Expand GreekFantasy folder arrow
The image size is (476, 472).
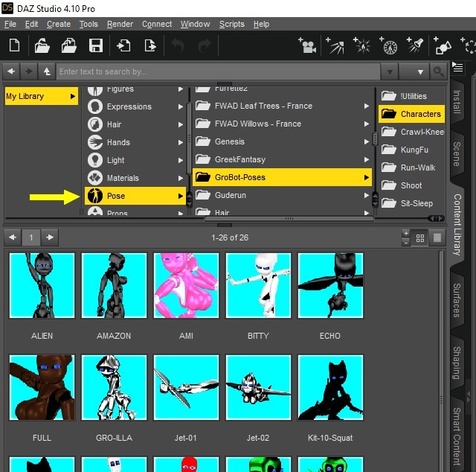point(367,159)
